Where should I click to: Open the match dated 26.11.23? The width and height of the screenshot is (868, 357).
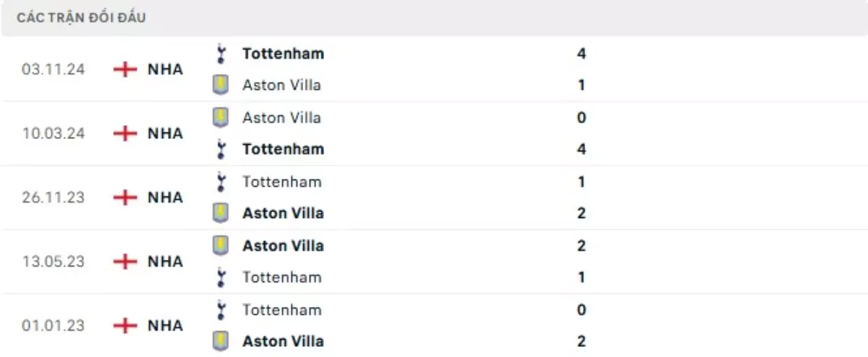[53, 197]
